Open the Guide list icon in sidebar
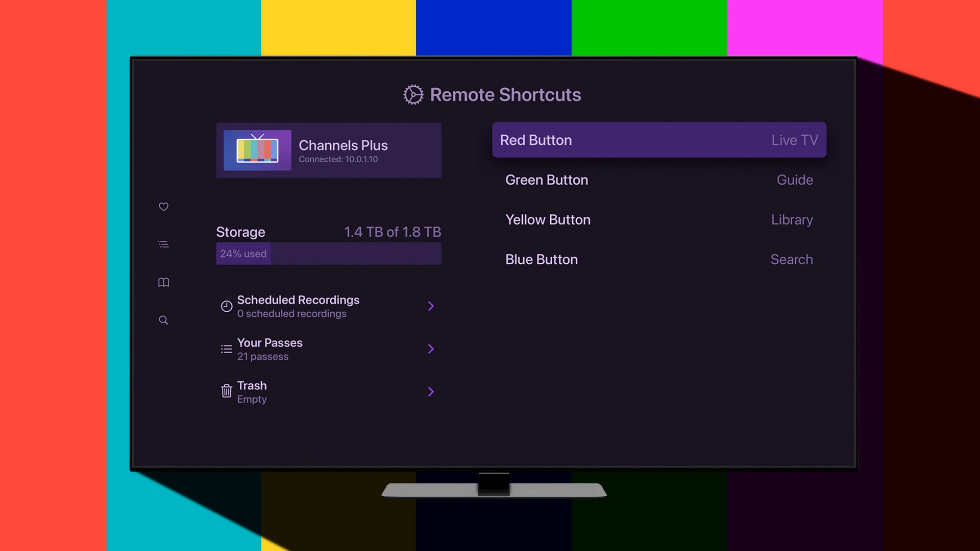 click(163, 244)
